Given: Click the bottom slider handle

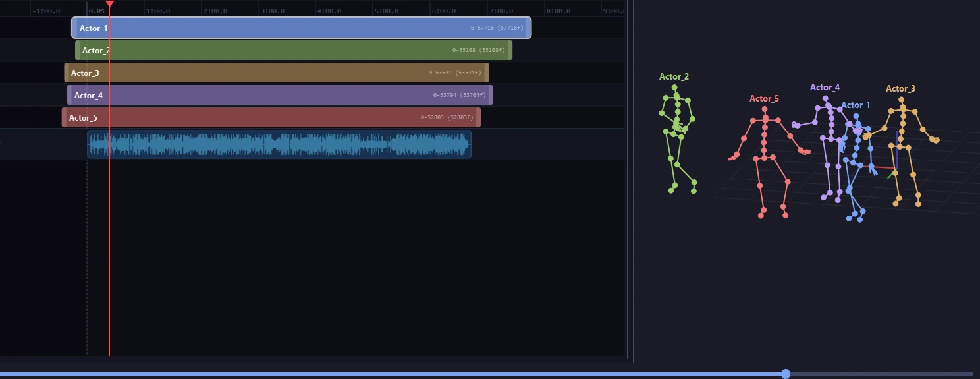Looking at the screenshot, I should tap(786, 374).
